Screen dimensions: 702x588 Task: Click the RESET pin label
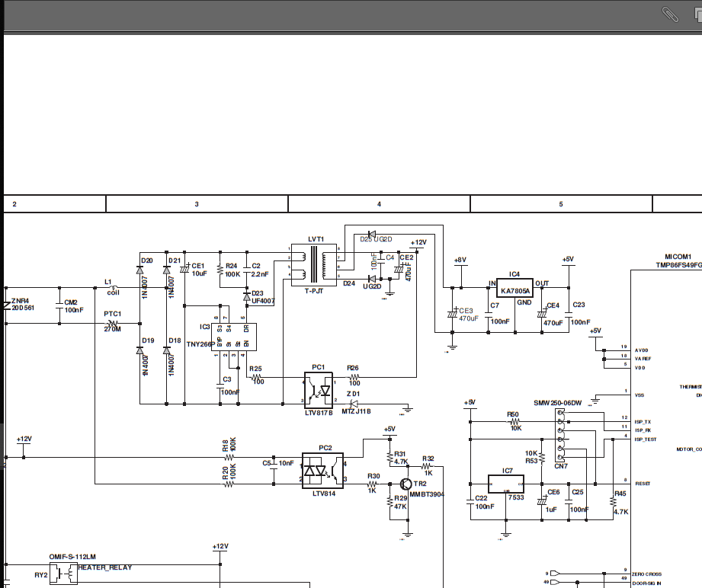coord(643,484)
